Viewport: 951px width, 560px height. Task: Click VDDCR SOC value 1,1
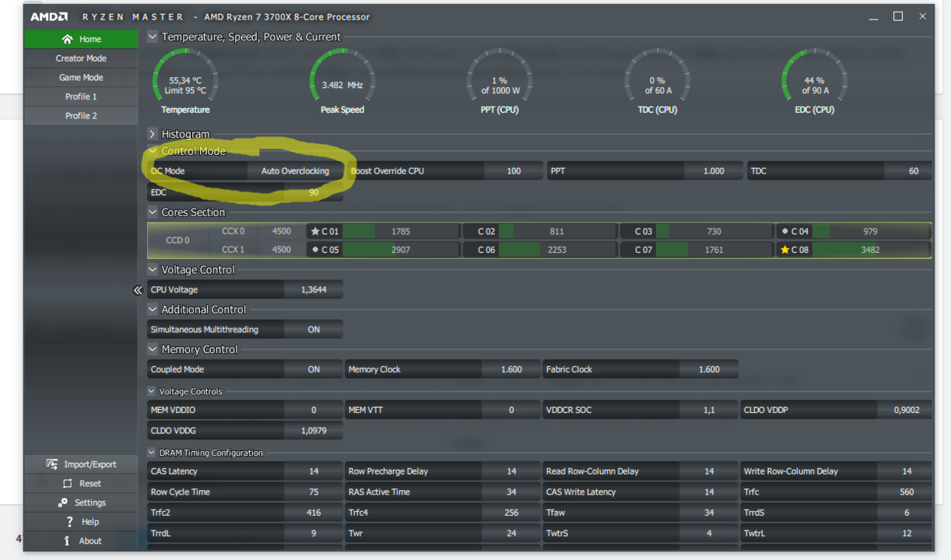point(709,410)
